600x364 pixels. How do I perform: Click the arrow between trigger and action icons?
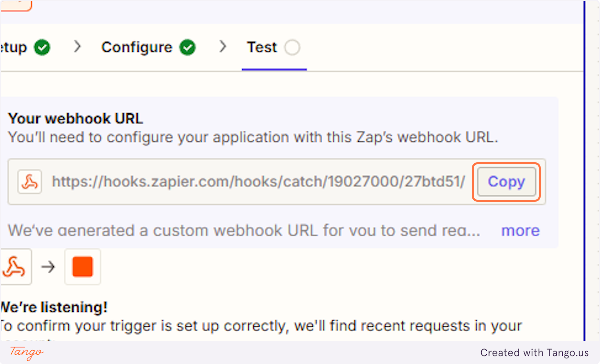click(48, 267)
